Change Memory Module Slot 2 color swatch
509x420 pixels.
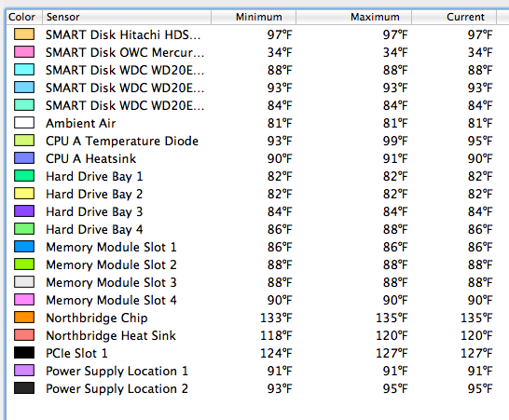[x=24, y=264]
